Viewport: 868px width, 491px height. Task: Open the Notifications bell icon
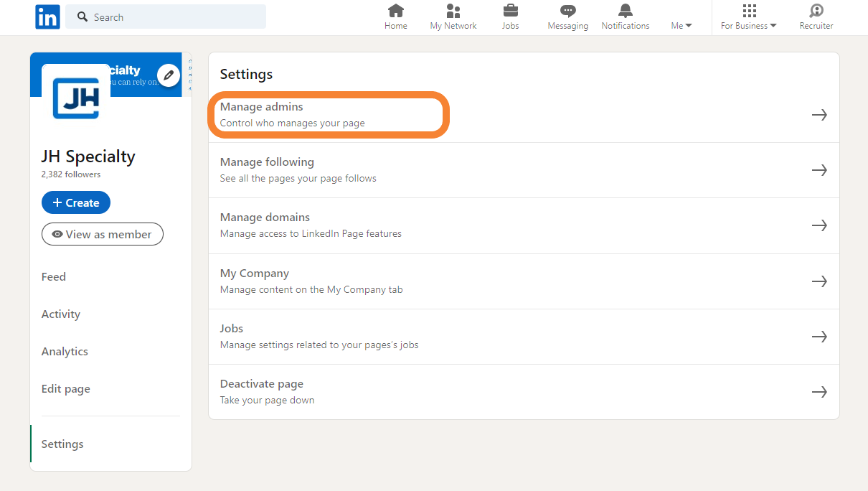tap(626, 11)
